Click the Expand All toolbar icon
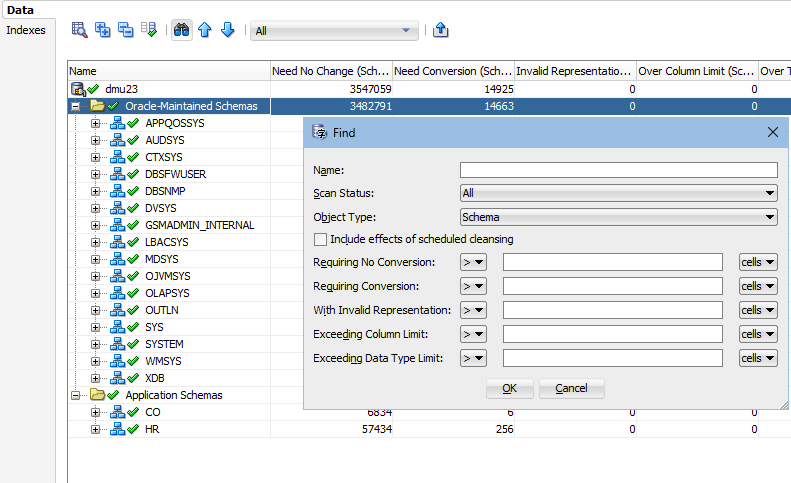791x483 pixels. (102, 30)
